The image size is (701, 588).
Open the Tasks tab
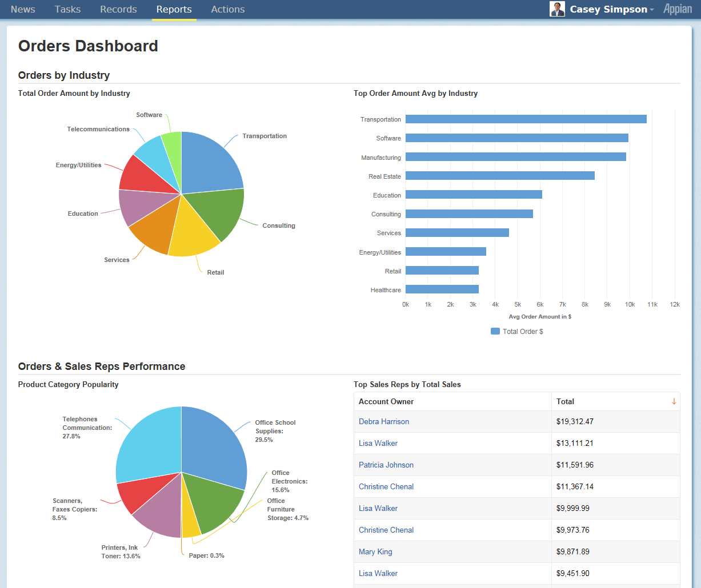67,9
